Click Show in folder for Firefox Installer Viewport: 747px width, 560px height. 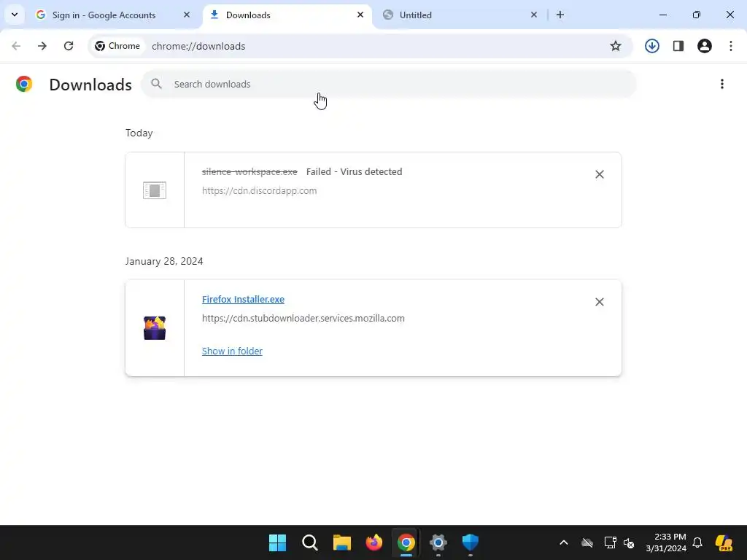[x=232, y=351]
